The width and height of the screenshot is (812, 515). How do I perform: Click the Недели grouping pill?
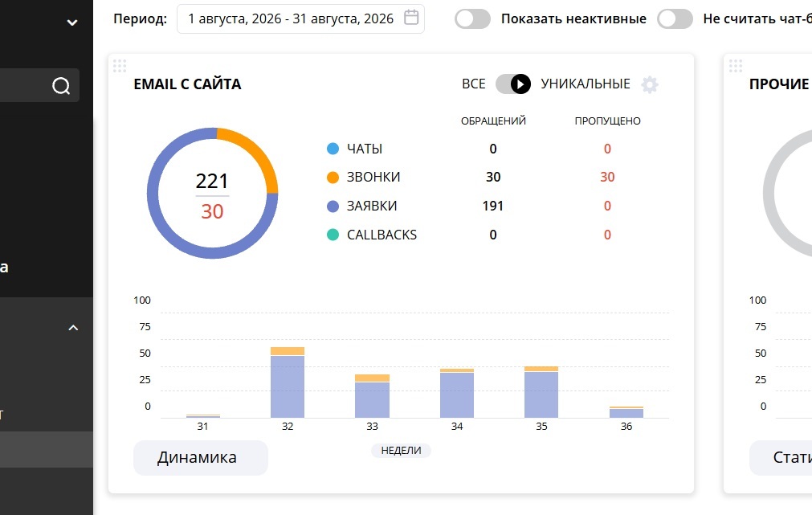click(401, 451)
